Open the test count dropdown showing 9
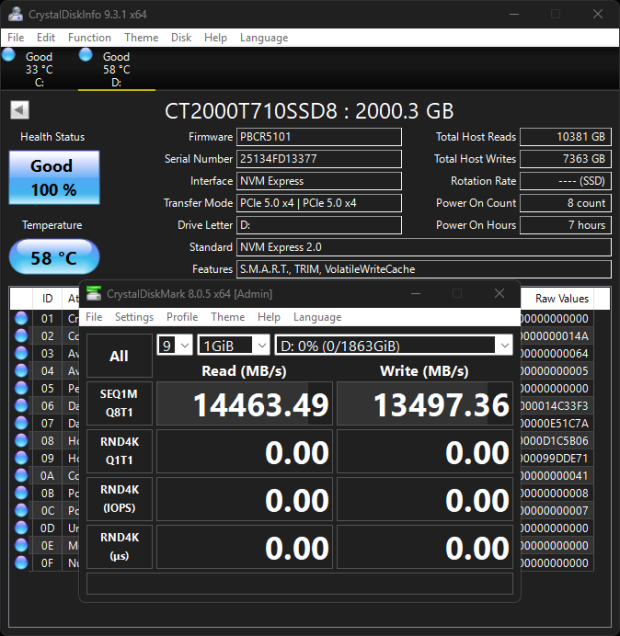 pyautogui.click(x=175, y=346)
